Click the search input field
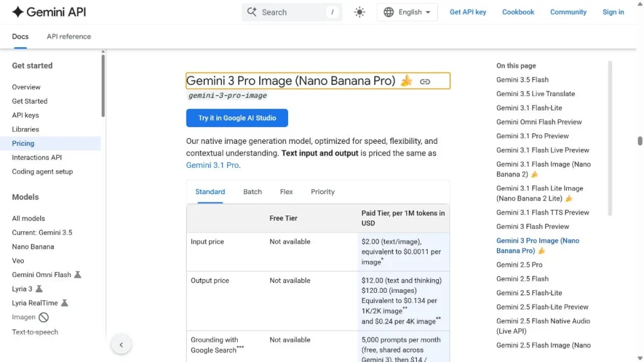 (x=292, y=12)
